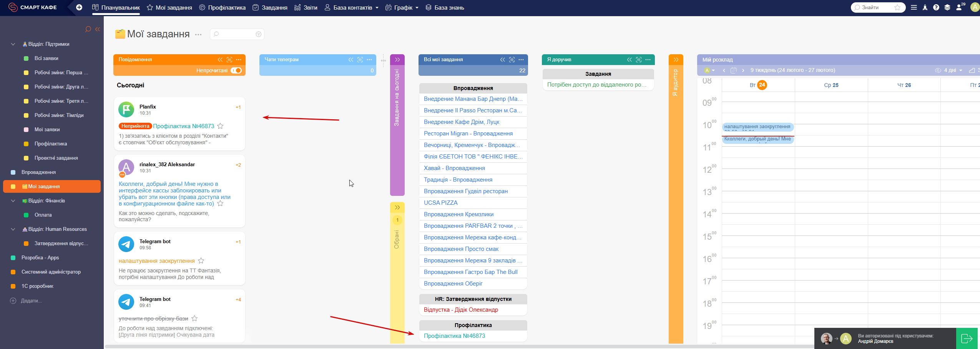Go to the previous week in Мій розклад
The width and height of the screenshot is (980, 349).
[x=724, y=70]
